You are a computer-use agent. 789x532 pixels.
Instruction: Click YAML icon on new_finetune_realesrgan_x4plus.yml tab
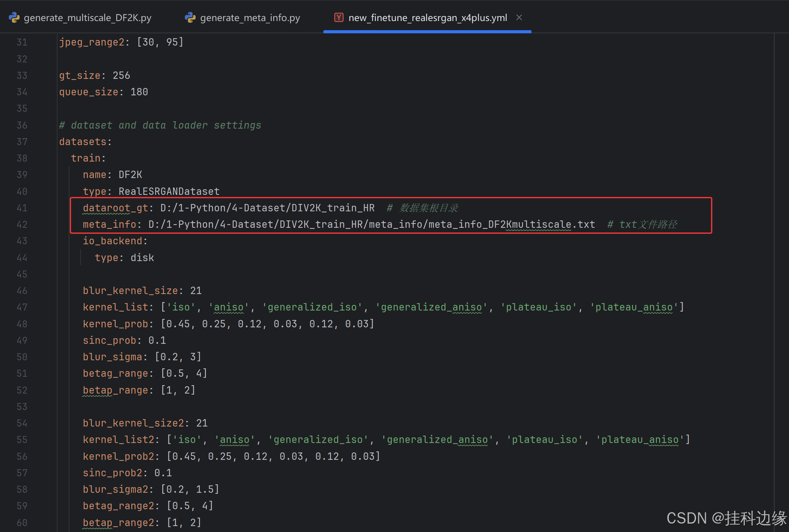(x=339, y=18)
